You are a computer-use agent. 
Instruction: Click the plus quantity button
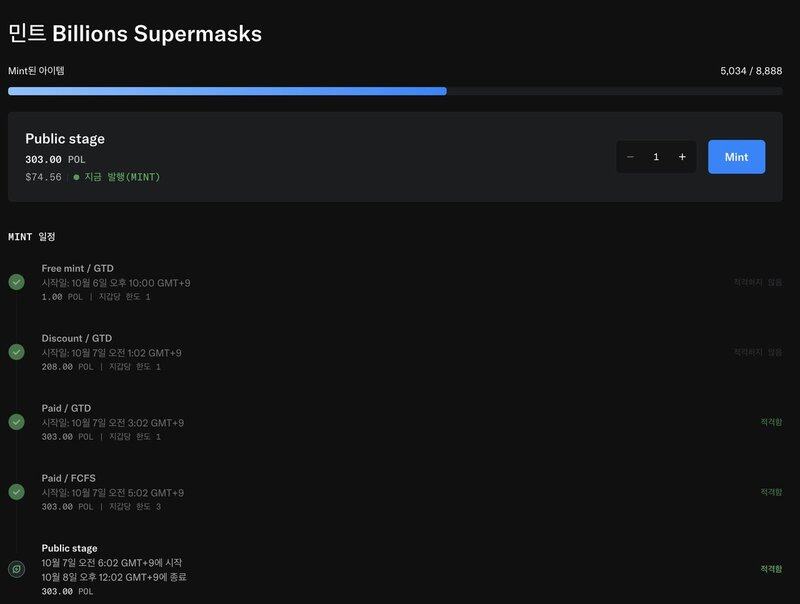pyautogui.click(x=682, y=157)
